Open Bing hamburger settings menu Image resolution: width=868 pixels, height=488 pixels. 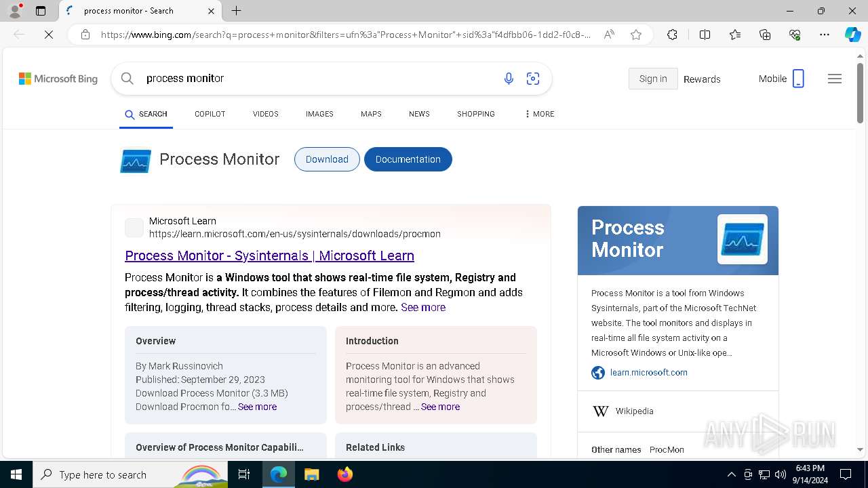[x=835, y=79]
